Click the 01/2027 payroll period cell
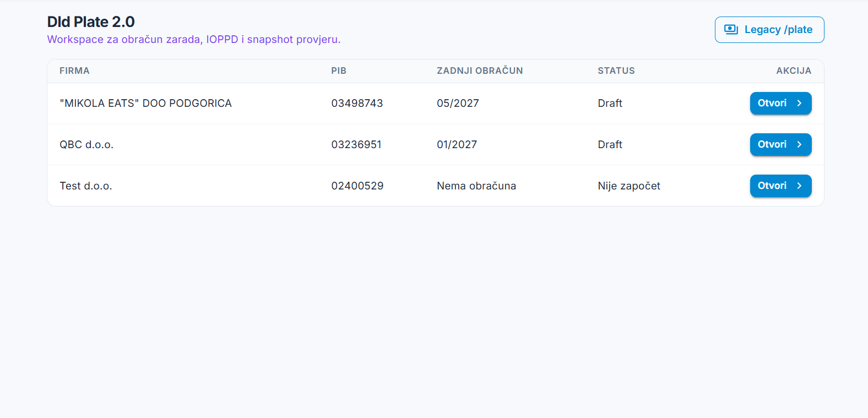This screenshot has width=868, height=418. tap(457, 145)
